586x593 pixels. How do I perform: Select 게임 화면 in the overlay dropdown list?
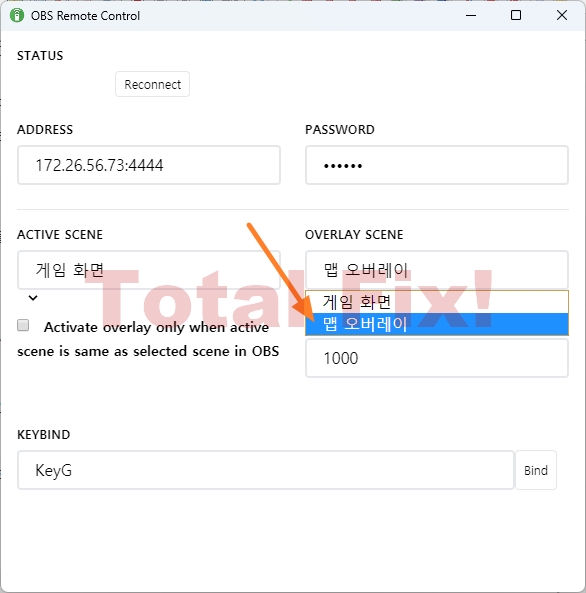point(437,302)
